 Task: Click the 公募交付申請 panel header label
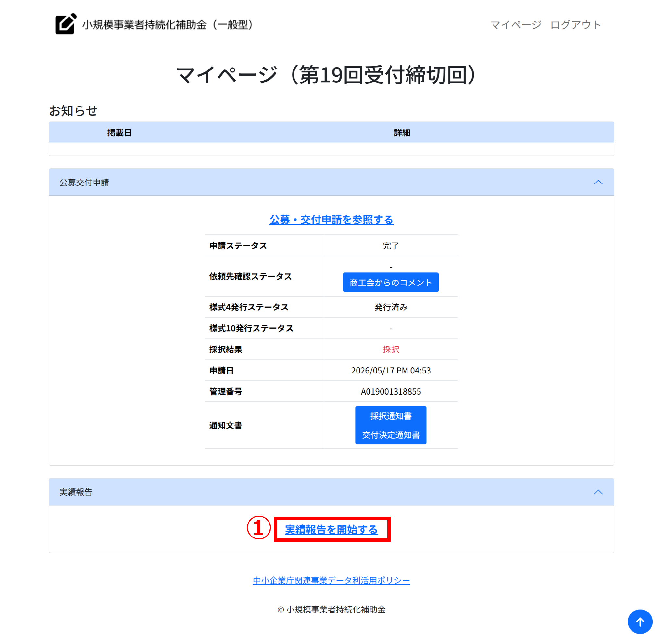click(x=84, y=183)
